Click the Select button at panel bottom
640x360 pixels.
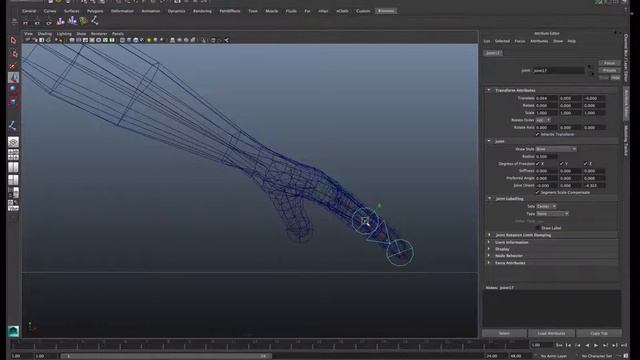pyautogui.click(x=504, y=333)
